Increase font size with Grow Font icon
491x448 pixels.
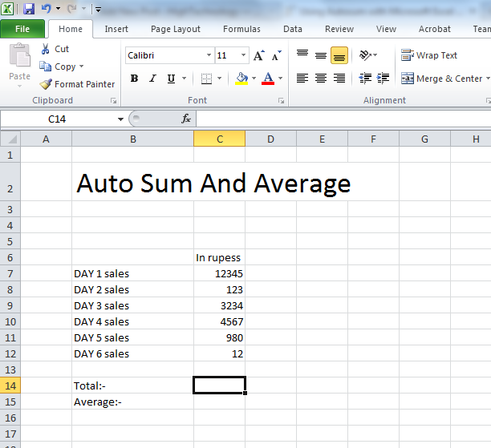259,55
